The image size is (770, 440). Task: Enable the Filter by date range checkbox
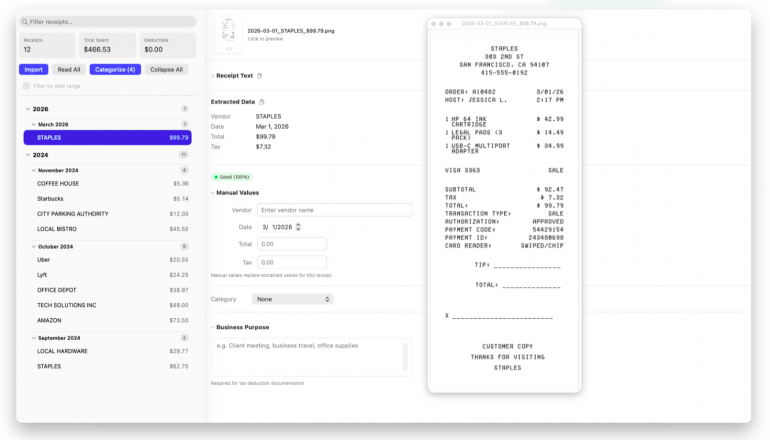27,86
